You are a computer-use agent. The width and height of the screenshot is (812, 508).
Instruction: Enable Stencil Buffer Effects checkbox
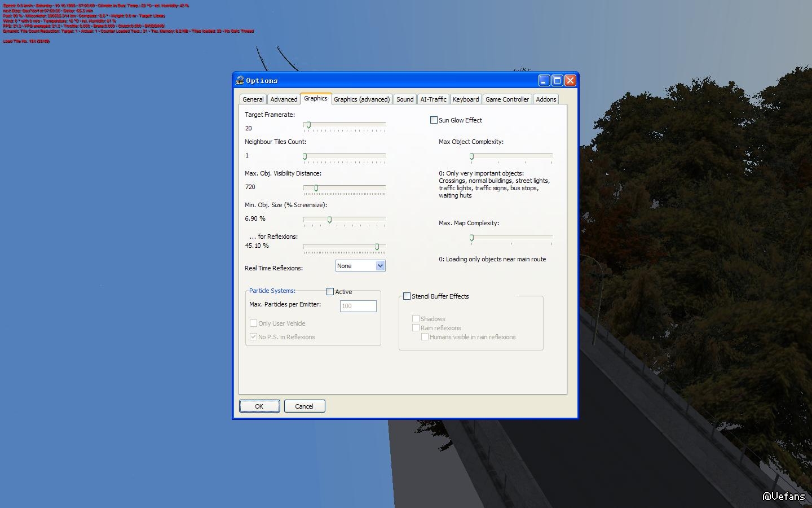tap(407, 296)
